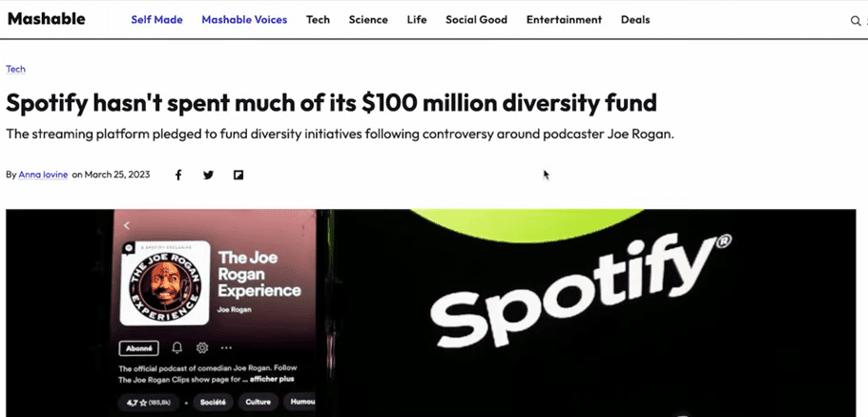
Task: Click the settings gear icon in the image
Action: click(x=202, y=347)
